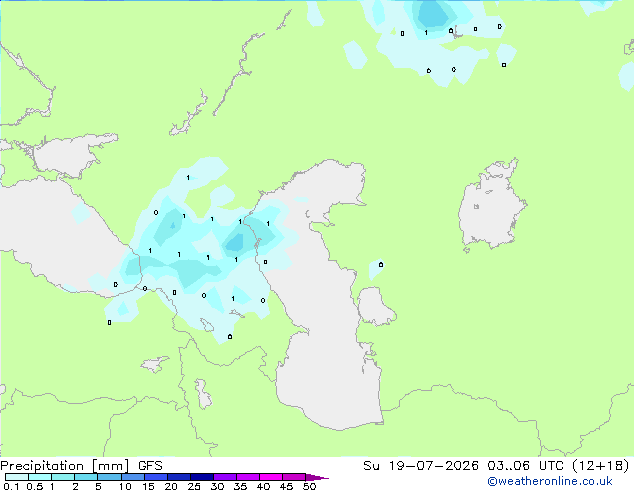Click the '(12+18)' forecast offset text
This screenshot has height=490, width=634.
tap(601, 466)
